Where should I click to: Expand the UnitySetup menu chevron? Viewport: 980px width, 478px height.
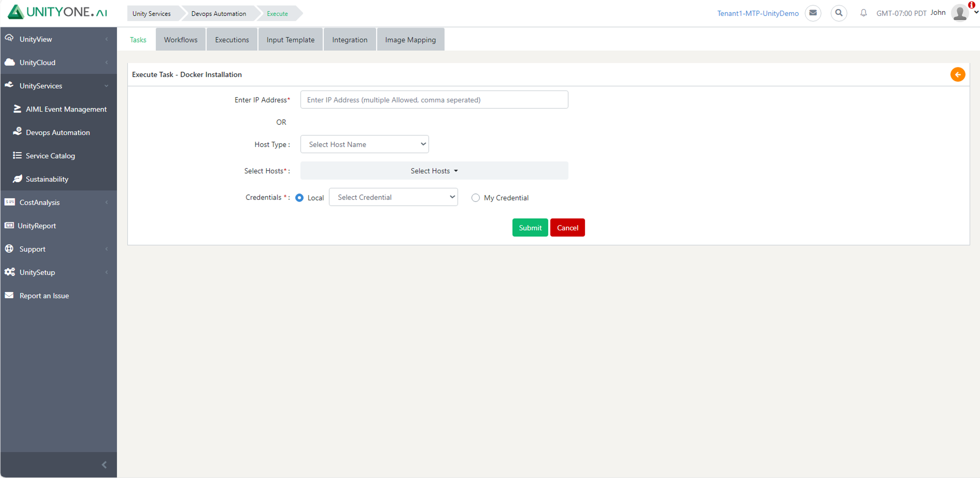[107, 272]
